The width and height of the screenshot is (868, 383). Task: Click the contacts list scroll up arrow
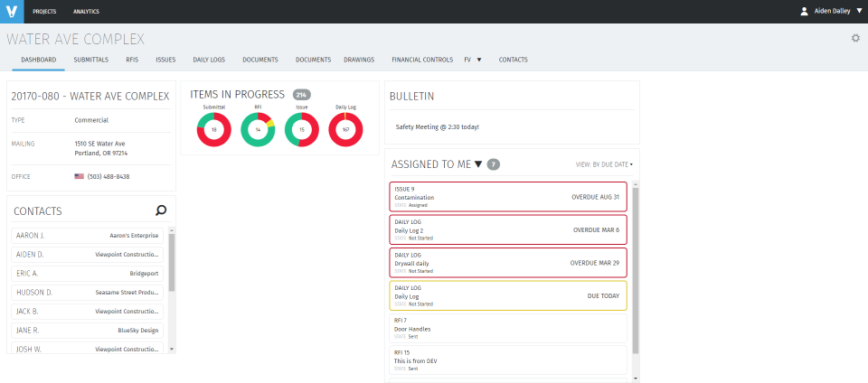172,230
